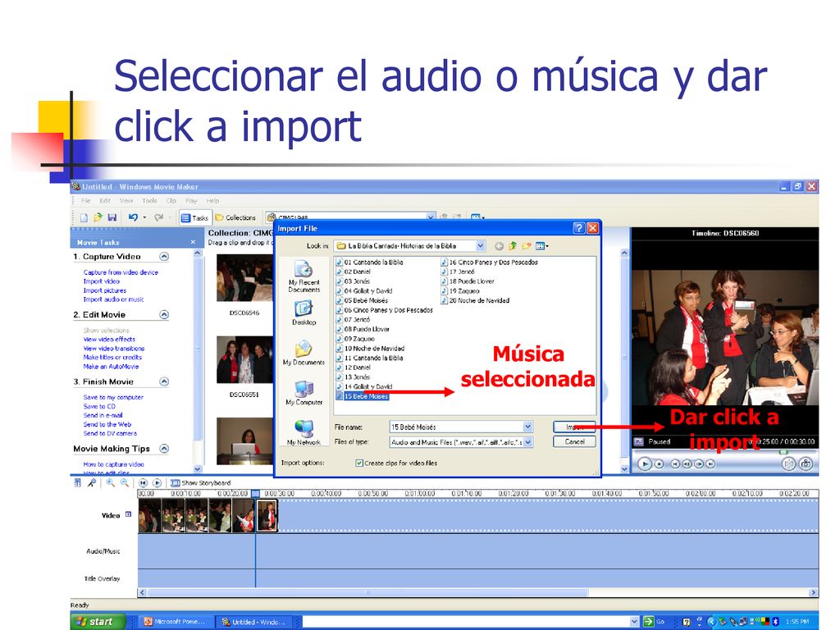Click the Split clip button in monitor
The height and width of the screenshot is (630, 840).
(788, 464)
